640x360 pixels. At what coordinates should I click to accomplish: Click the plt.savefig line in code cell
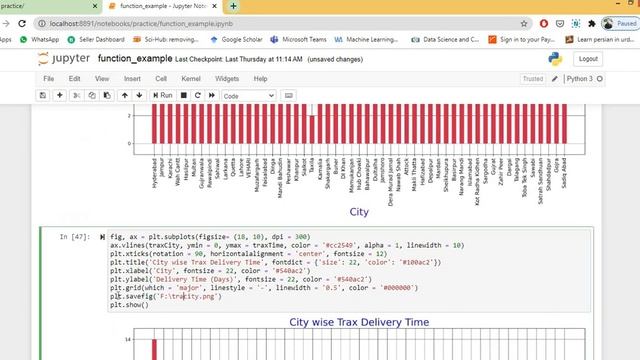[166, 296]
